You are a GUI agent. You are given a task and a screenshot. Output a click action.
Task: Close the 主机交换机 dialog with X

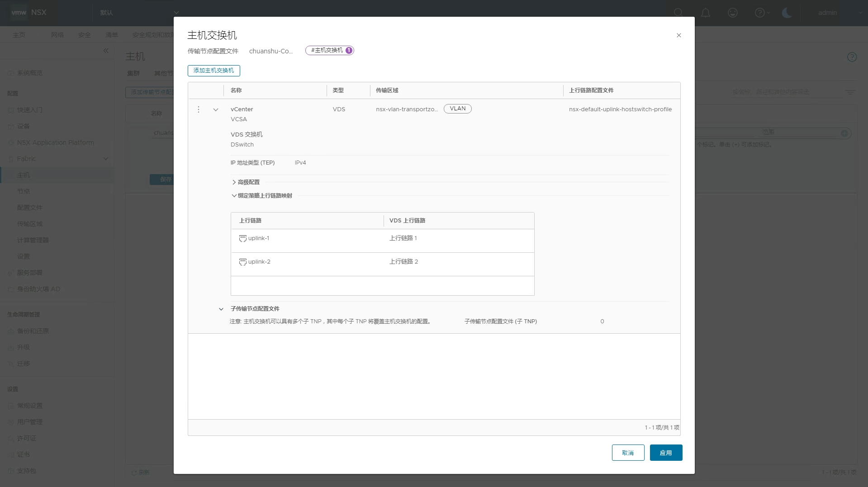678,35
